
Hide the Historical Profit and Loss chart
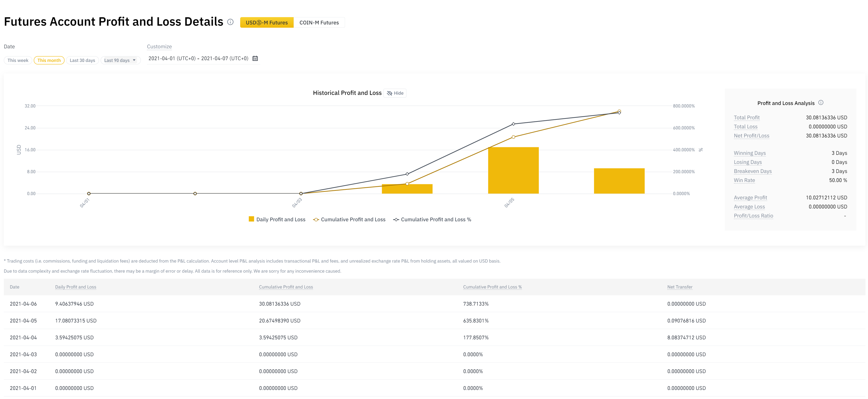coord(395,93)
